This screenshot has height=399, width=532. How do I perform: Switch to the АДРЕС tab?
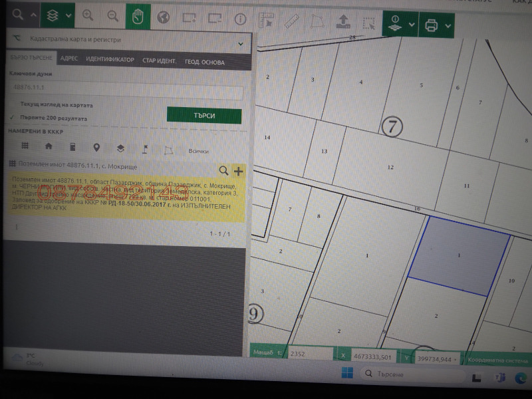(68, 59)
